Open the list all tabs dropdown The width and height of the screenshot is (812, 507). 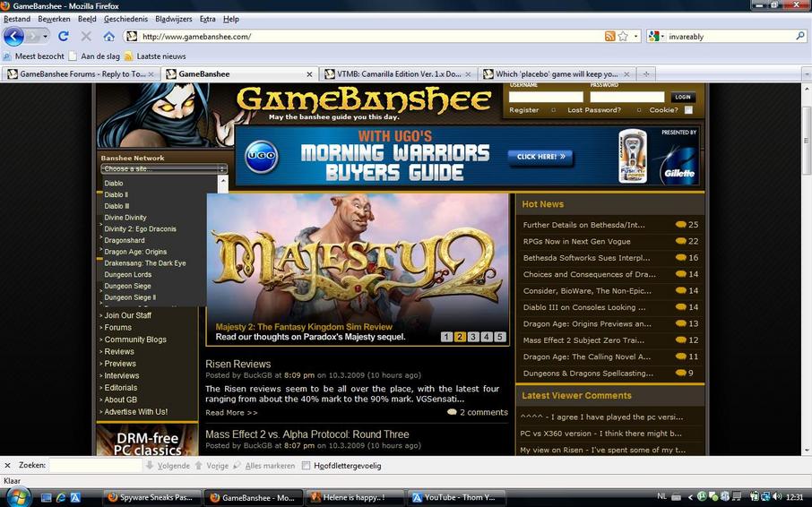[x=807, y=74]
